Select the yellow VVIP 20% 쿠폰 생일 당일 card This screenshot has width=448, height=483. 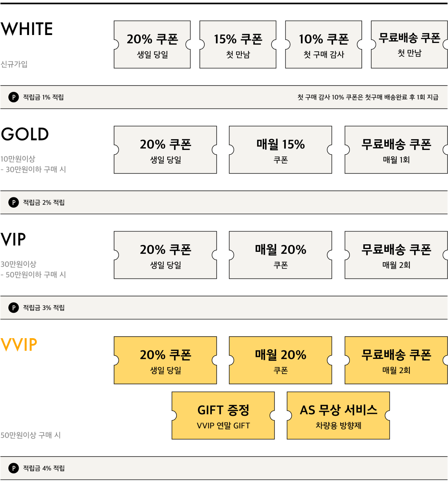(165, 360)
